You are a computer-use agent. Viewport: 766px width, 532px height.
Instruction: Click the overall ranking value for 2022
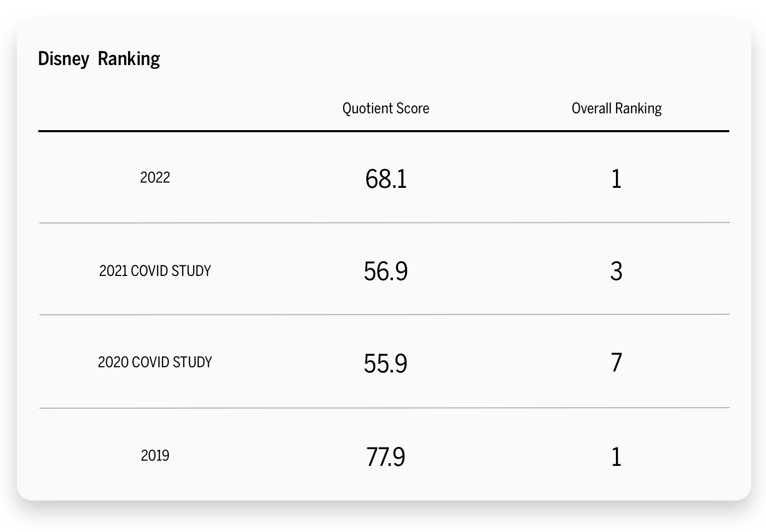(x=616, y=179)
